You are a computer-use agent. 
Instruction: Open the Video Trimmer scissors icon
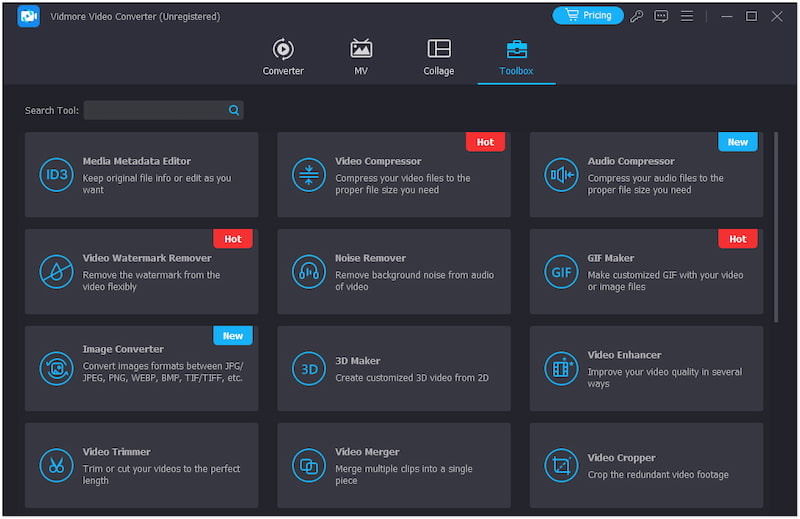pyautogui.click(x=56, y=465)
